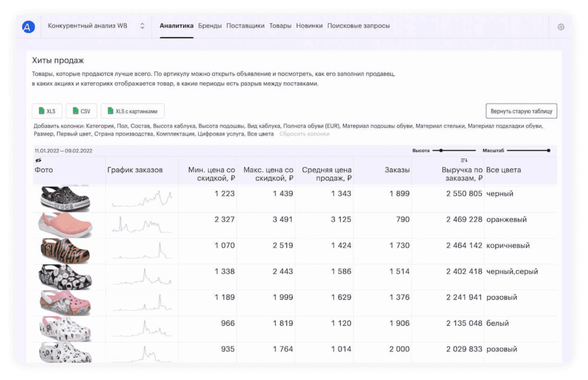The width and height of the screenshot is (588, 380).
Task: Switch to the Бренды tab
Action: 210,26
